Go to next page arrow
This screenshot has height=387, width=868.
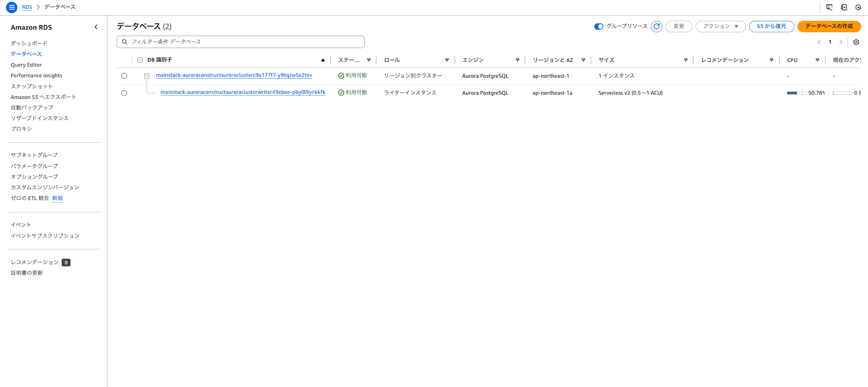841,42
